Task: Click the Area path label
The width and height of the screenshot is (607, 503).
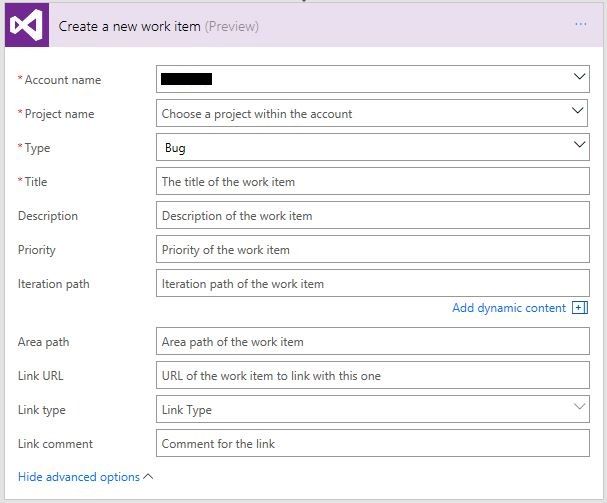Action: coord(43,342)
